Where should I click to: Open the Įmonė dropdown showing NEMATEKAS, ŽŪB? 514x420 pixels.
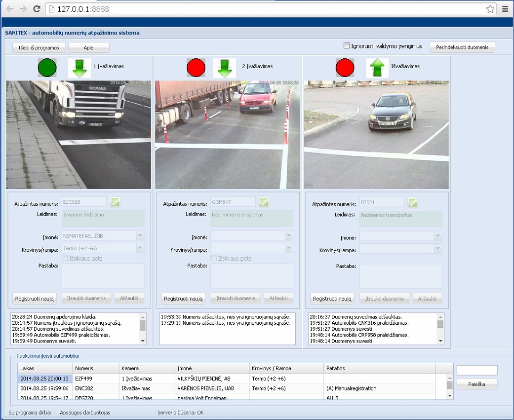point(141,235)
